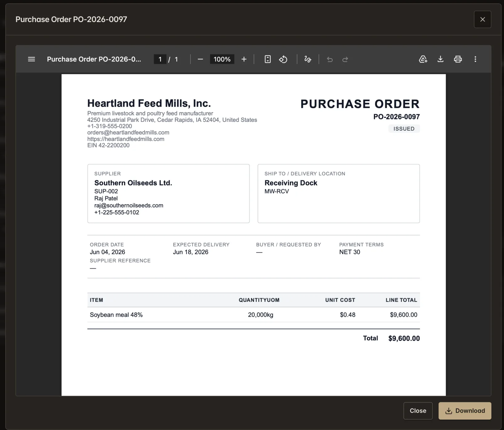Viewport: 504px width, 430px height.
Task: Click the undo arrow icon
Action: coord(330,59)
